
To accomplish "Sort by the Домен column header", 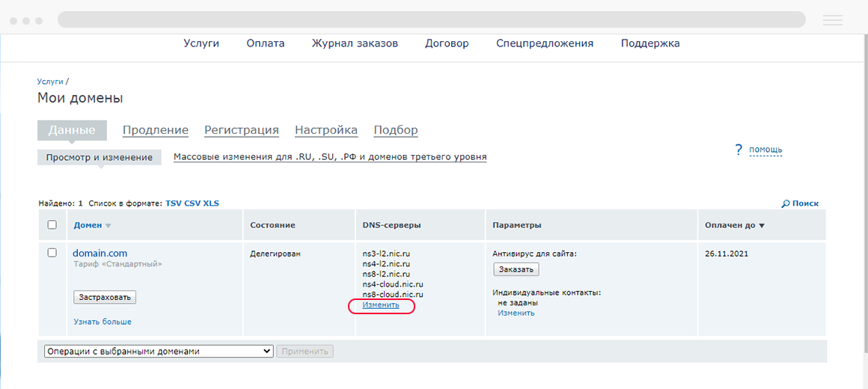I will (x=88, y=225).
